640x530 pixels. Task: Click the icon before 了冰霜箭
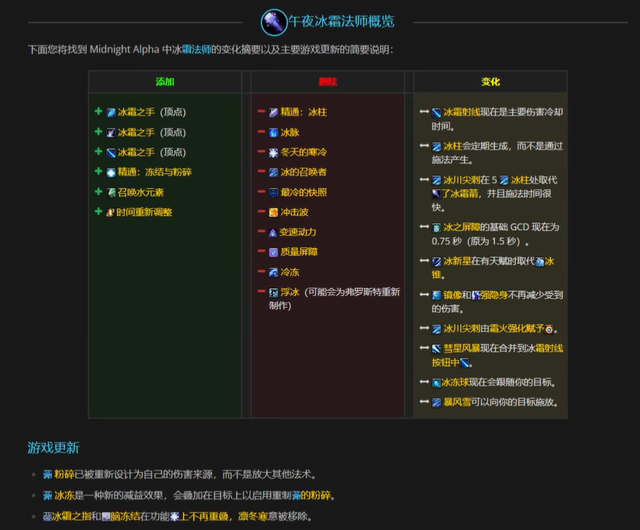(436, 194)
